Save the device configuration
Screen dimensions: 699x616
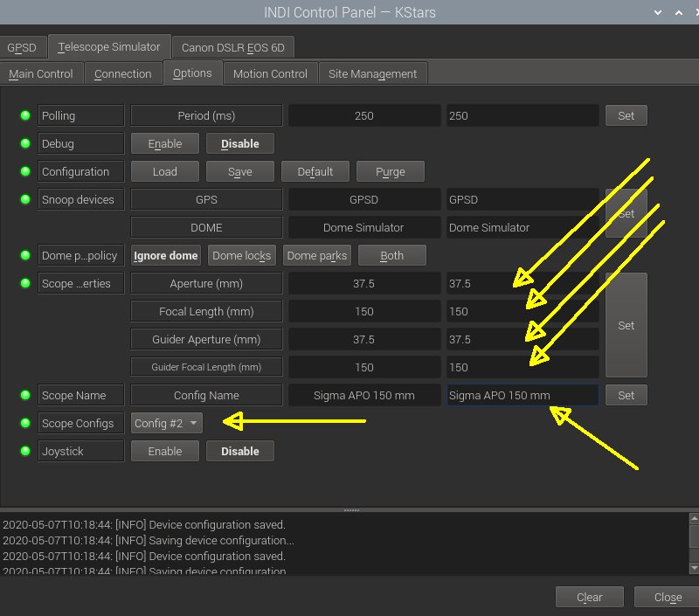point(239,171)
